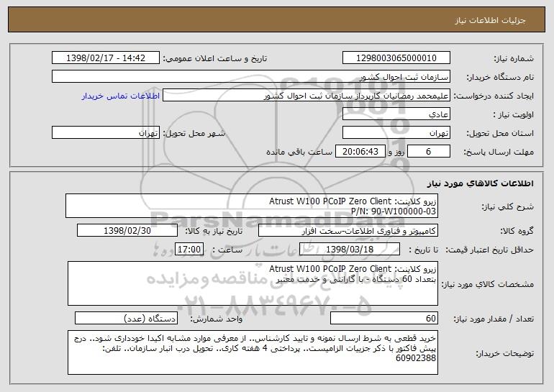Image resolution: width=554 pixels, height=392 pixels.
Task: Click the label استان محل تحویل
Action: click(x=500, y=134)
